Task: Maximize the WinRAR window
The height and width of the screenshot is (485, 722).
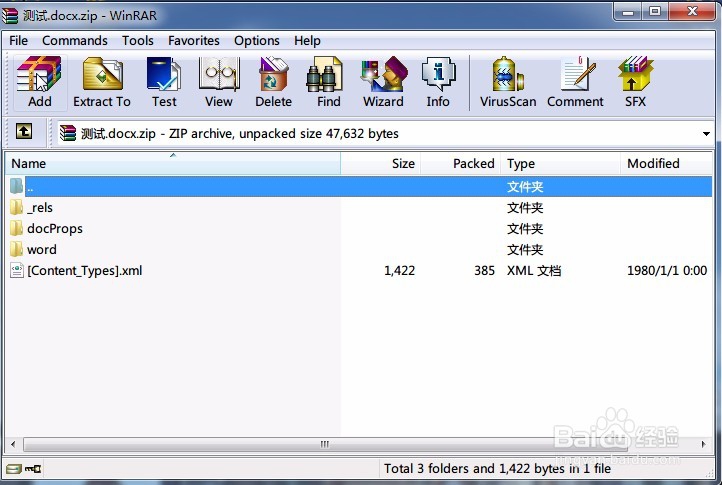Action: [x=654, y=12]
